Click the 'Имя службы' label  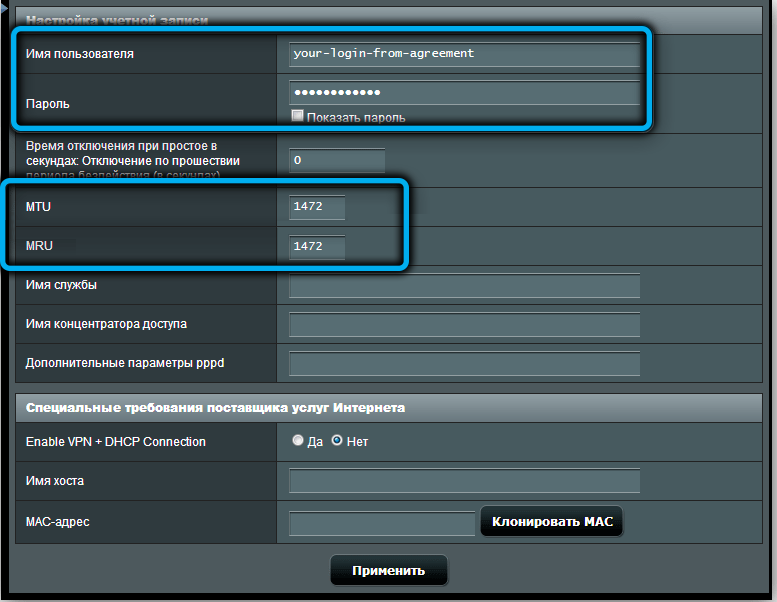(x=61, y=285)
